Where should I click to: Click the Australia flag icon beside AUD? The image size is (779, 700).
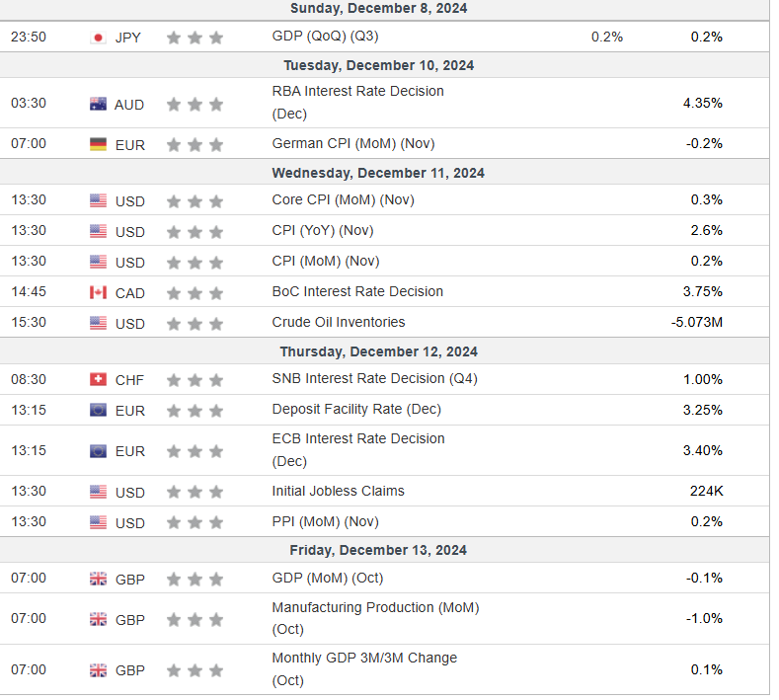(x=98, y=104)
